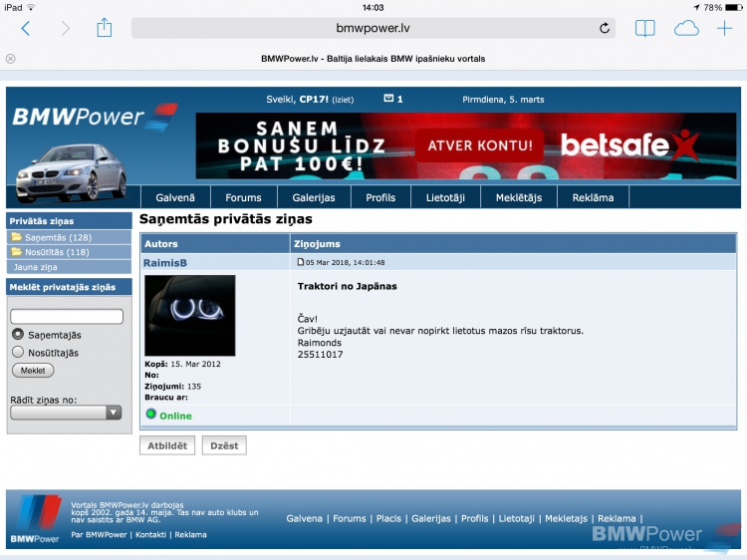Open the Saņemtās folder icon

coord(17,236)
